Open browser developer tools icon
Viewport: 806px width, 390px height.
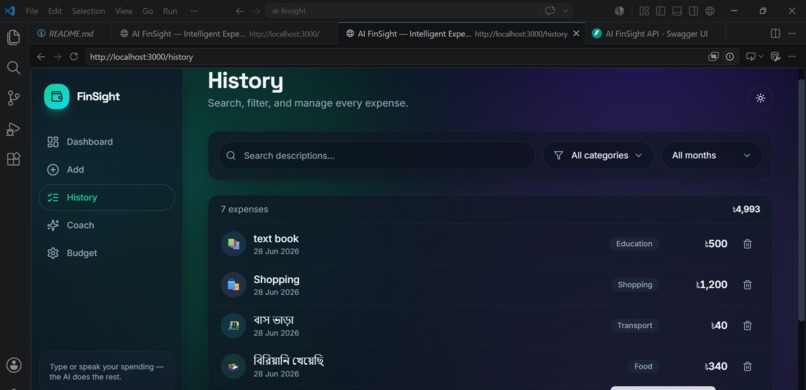(776, 57)
